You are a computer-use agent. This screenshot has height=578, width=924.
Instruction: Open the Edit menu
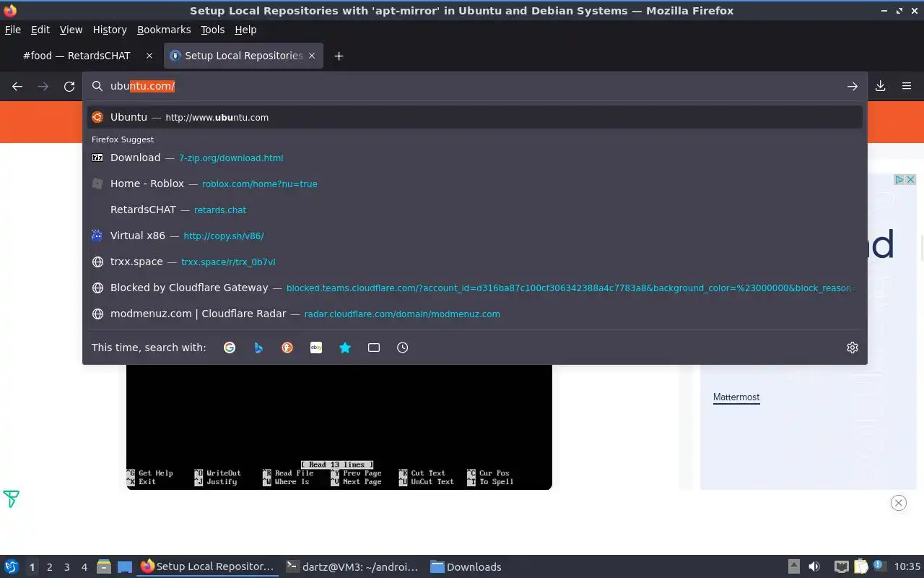click(x=40, y=30)
